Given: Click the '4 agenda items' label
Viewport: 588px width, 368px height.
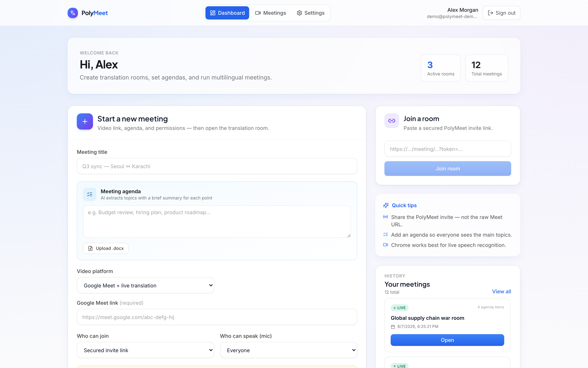Looking at the screenshot, I should (491, 307).
